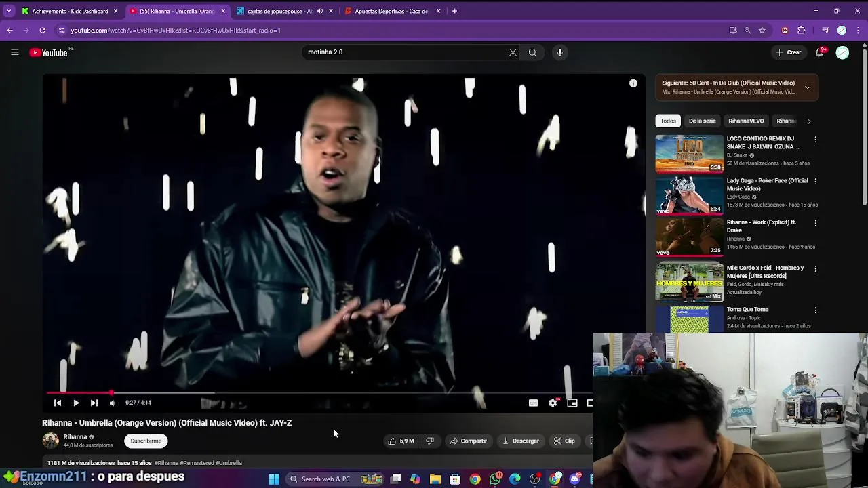Skip to previous video in player
This screenshot has height=488, width=868.
[58, 403]
